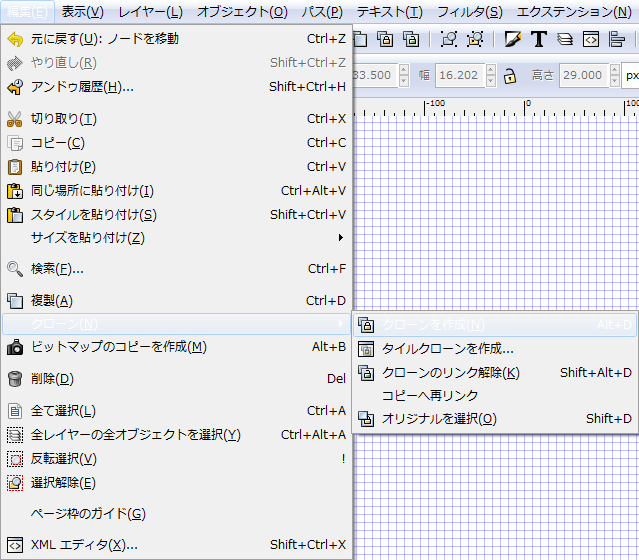Select オリジナルを選択 in clone submenu

(439, 419)
